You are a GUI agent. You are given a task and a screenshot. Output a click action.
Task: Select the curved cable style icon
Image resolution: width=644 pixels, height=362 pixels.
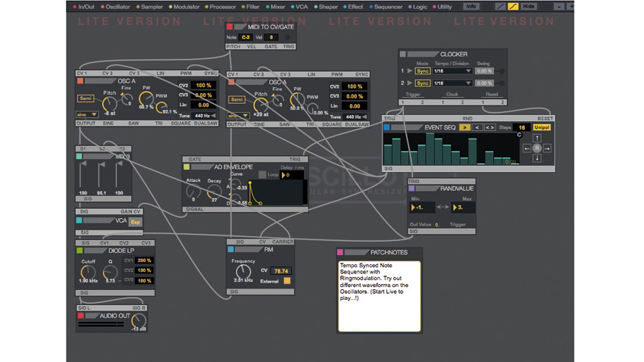pyautogui.click(x=513, y=6)
